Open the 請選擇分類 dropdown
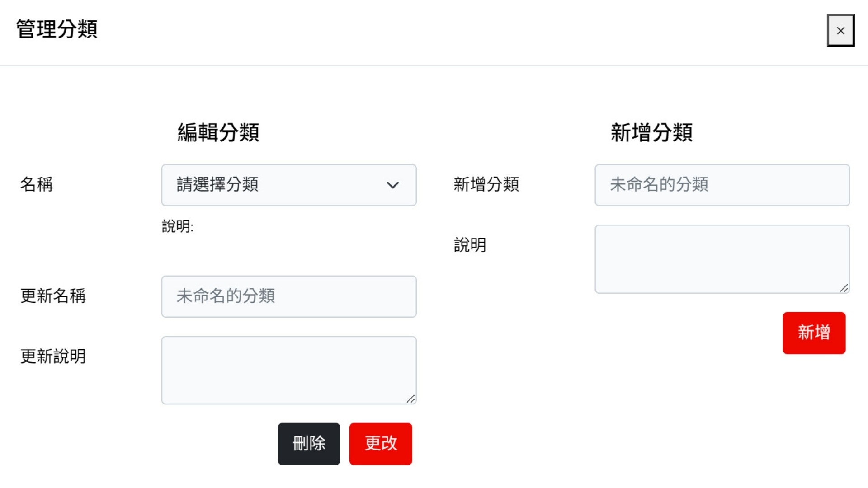The width and height of the screenshot is (868, 488). point(288,185)
